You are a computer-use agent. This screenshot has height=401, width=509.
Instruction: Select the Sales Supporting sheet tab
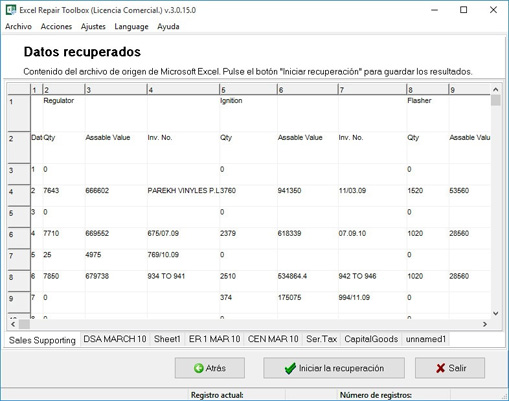click(42, 340)
